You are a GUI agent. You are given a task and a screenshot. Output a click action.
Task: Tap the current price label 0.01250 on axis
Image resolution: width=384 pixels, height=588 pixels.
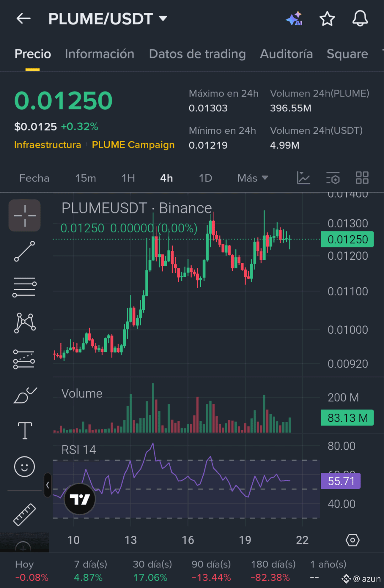[x=347, y=239]
